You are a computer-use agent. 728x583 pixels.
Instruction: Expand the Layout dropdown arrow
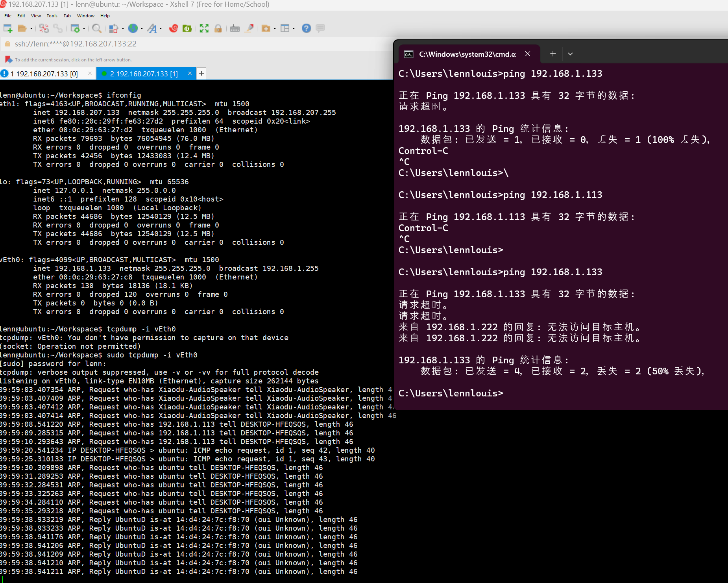pyautogui.click(x=294, y=28)
